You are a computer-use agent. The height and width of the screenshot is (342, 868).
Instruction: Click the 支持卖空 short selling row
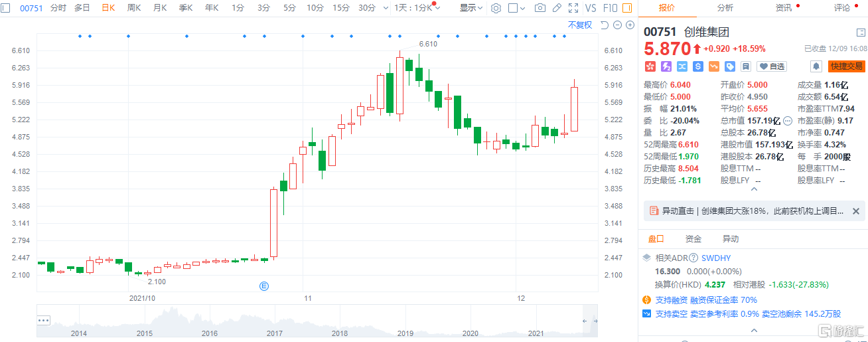pyautogui.click(x=741, y=313)
